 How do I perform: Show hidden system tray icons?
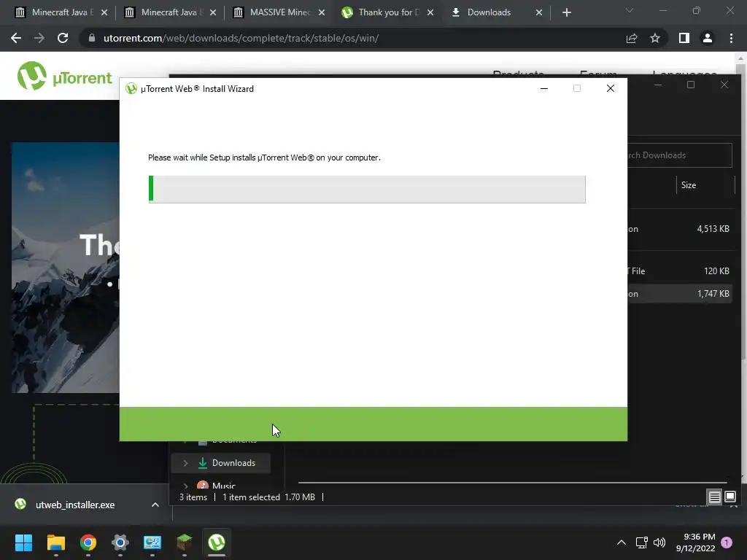(622, 542)
